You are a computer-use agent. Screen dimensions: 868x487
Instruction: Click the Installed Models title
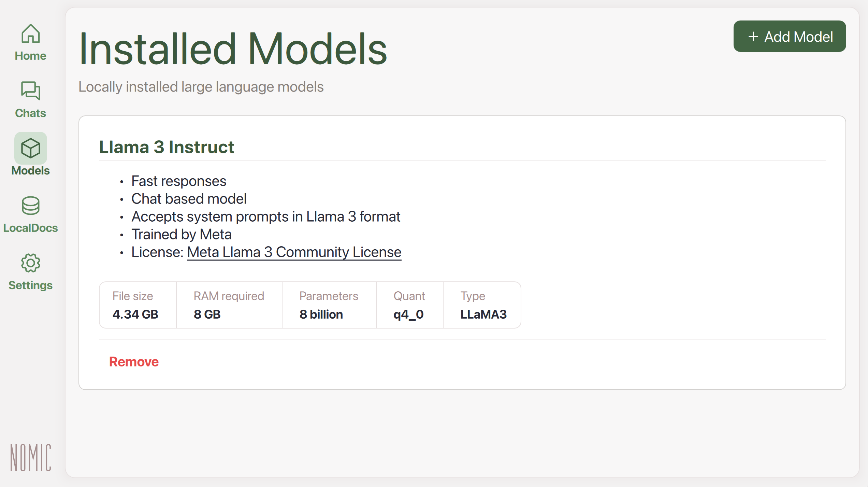coord(233,48)
